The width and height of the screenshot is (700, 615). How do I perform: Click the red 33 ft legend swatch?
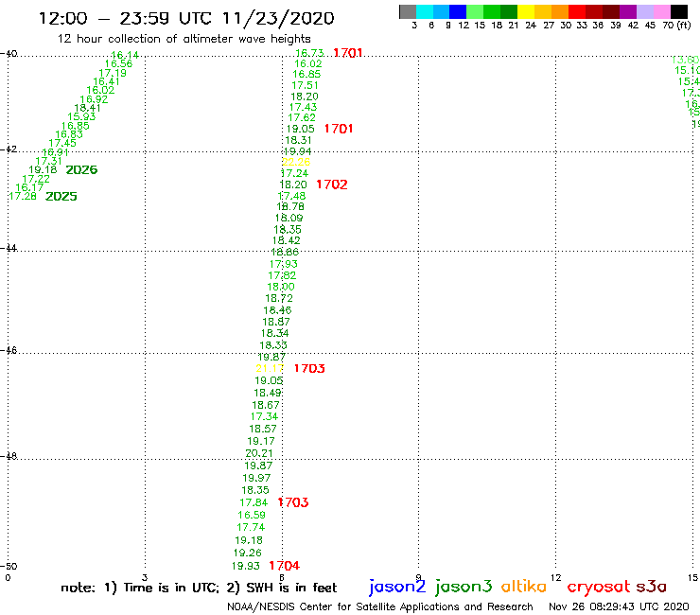577,11
